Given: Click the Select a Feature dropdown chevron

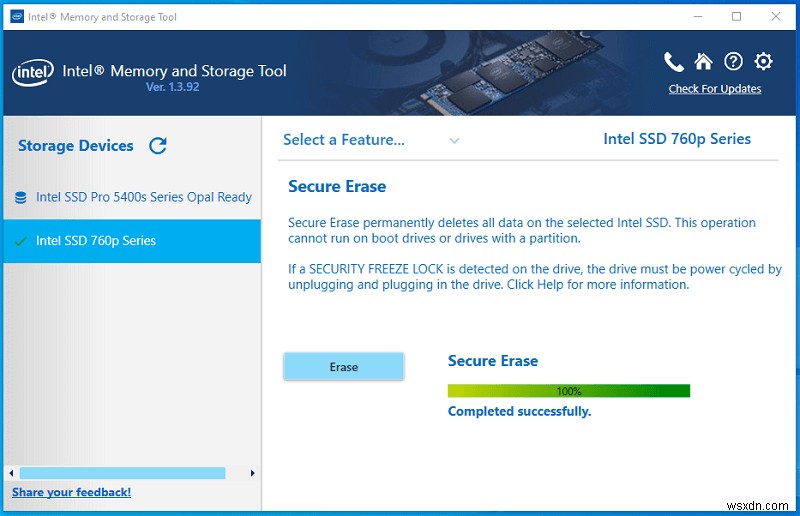Looking at the screenshot, I should point(454,140).
